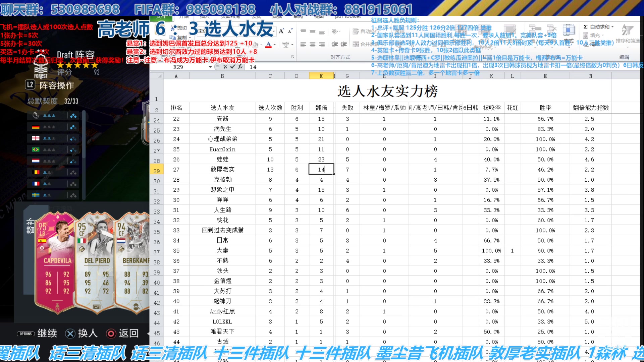
Task: Select the bottom align icon
Action: pyautogui.click(x=322, y=33)
